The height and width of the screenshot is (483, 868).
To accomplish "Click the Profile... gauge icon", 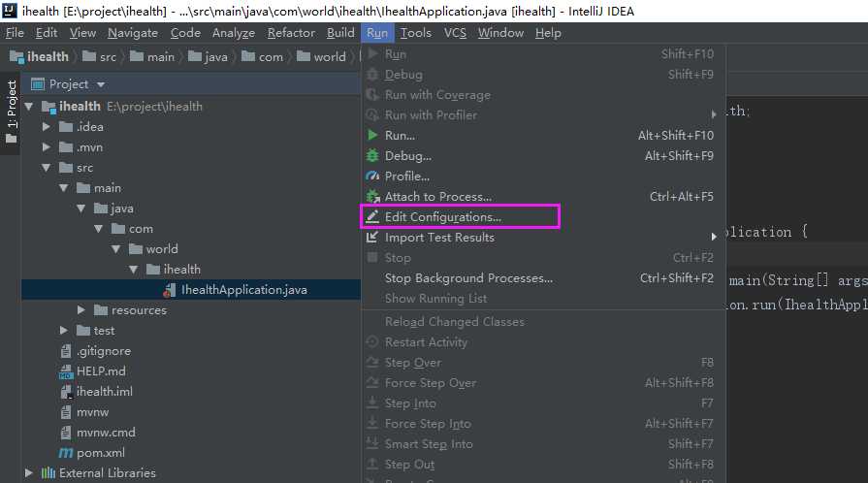I will (x=372, y=177).
